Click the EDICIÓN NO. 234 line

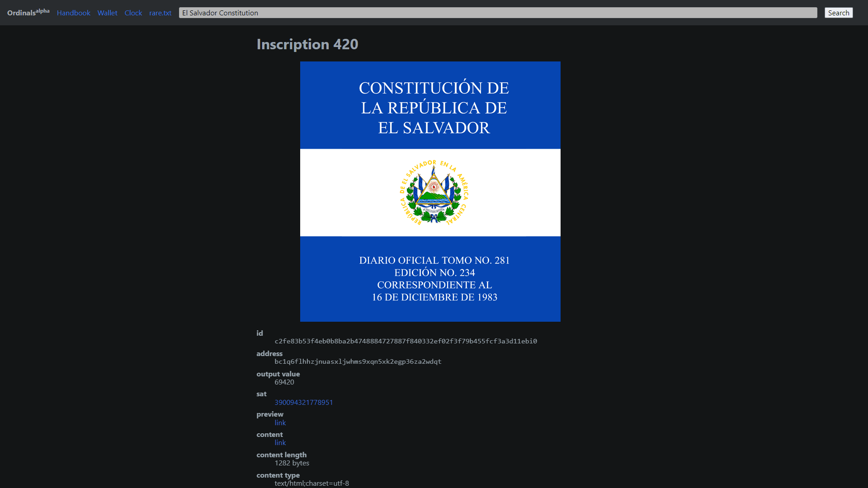434,272
